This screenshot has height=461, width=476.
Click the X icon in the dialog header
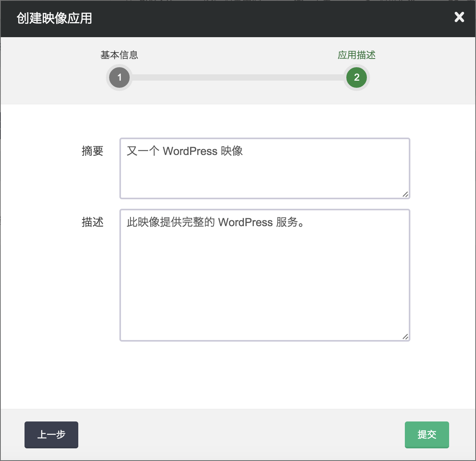click(459, 17)
